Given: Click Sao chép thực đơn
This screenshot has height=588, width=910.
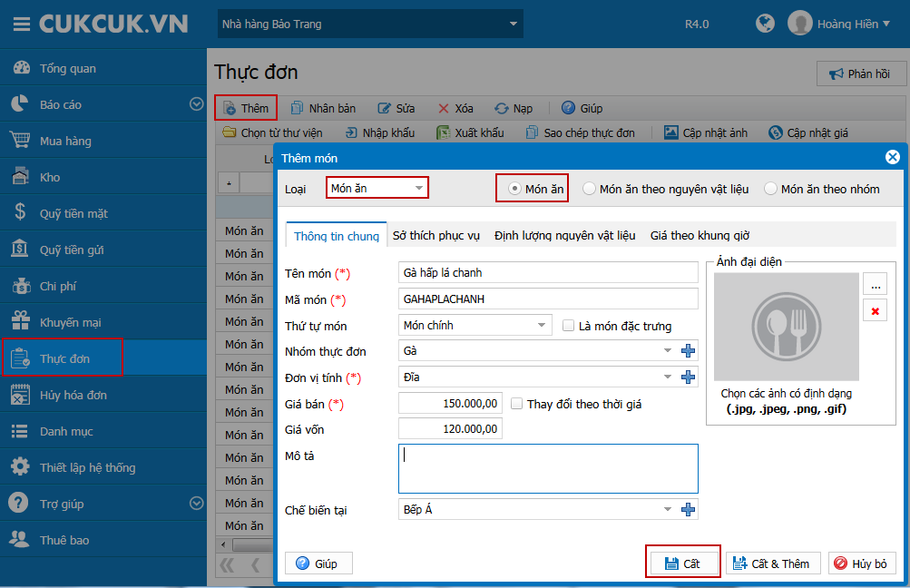Looking at the screenshot, I should (581, 132).
